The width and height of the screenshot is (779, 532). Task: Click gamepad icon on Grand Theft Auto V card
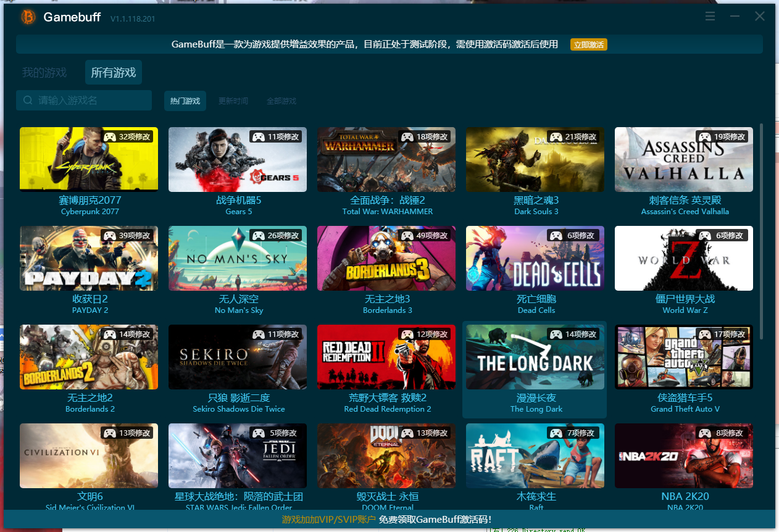click(704, 334)
